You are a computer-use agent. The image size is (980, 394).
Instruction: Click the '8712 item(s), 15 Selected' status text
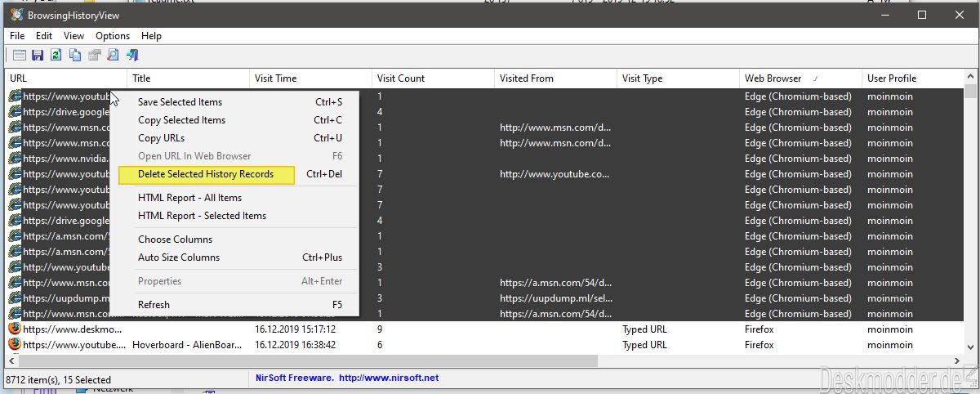58,380
